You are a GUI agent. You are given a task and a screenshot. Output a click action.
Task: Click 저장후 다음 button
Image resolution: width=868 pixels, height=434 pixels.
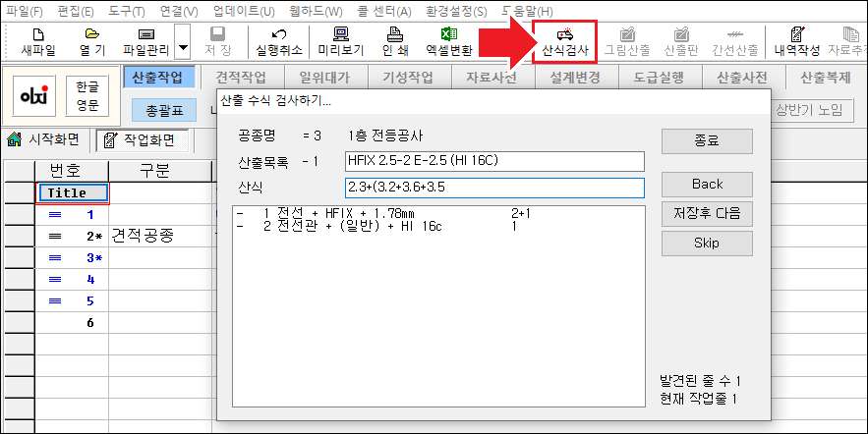(707, 213)
